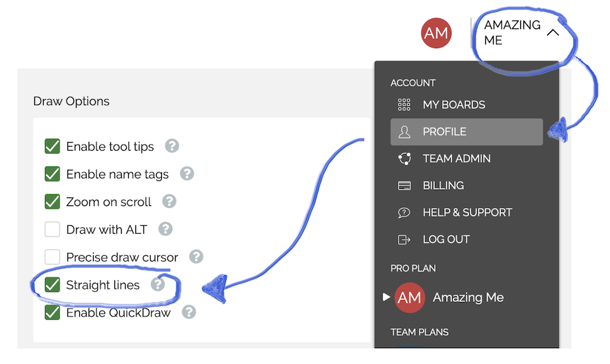Select the MY BOARDS menu item

(x=453, y=105)
